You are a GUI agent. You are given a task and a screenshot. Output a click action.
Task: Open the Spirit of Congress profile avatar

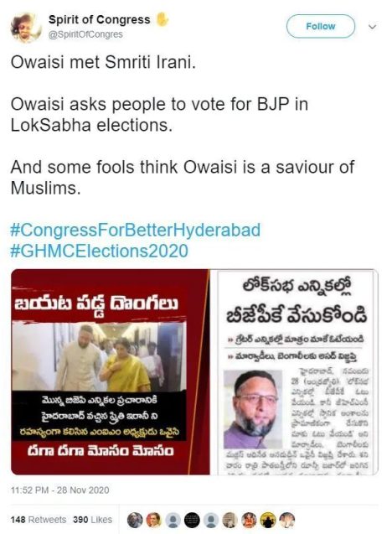tap(24, 28)
